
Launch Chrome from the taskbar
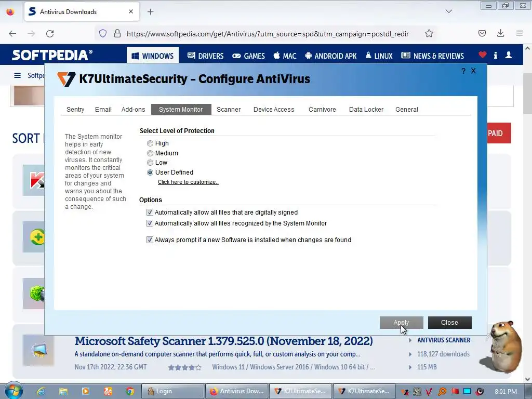pos(130,391)
